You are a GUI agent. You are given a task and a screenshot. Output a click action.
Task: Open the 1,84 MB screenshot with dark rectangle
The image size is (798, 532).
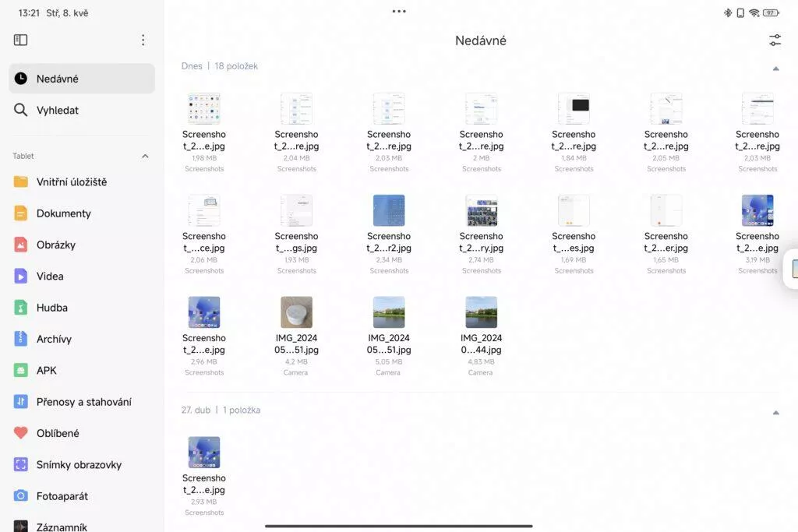[574, 108]
